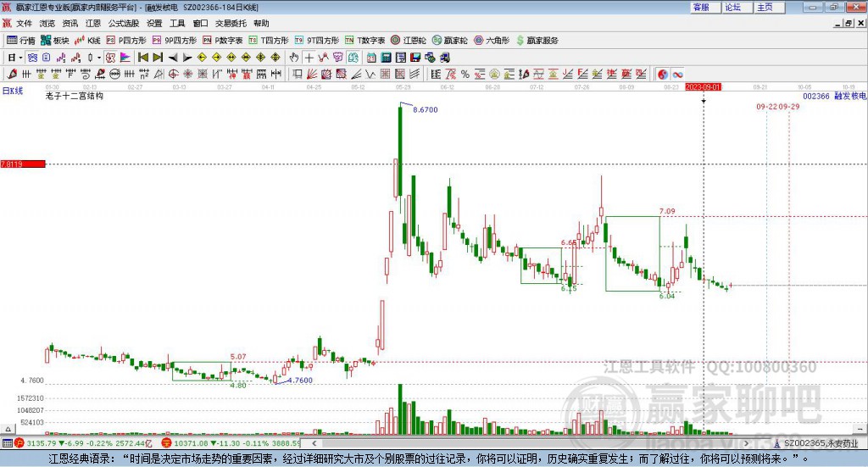The height and width of the screenshot is (467, 868).
Task: Select the n² square-number lines tool
Action: pos(144,74)
